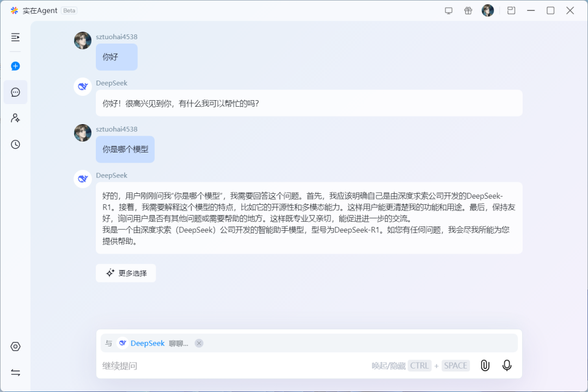Click the CTRL key hint
This screenshot has width=588, height=392.
[419, 366]
